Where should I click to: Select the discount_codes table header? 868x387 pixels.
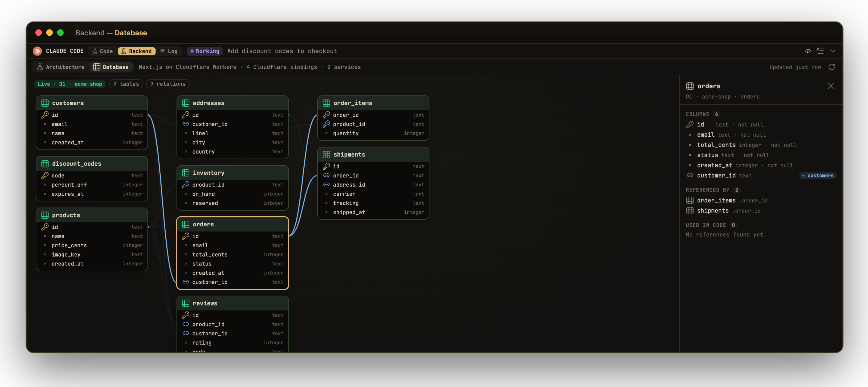[92, 164]
